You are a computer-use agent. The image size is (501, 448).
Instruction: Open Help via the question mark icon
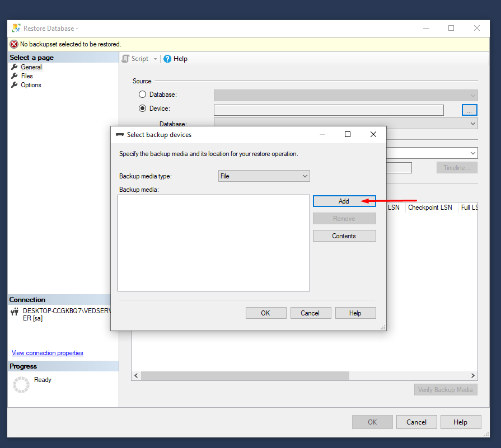167,59
